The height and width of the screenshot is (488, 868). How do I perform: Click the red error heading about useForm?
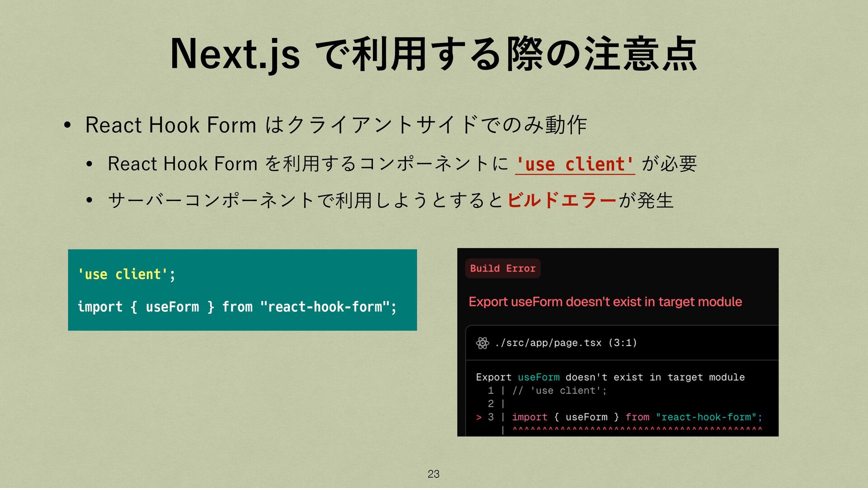(x=605, y=302)
